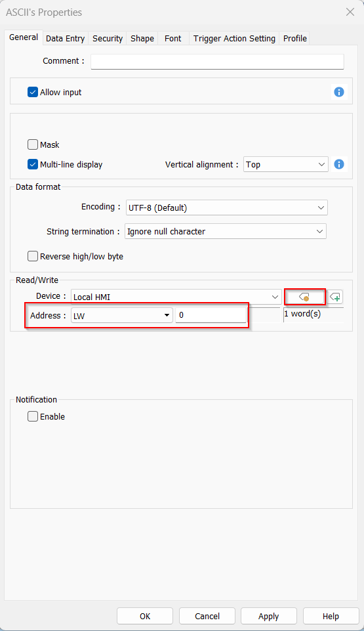The width and height of the screenshot is (364, 631).
Task: Expand the Device dropdown showing Local HMI
Action: (176, 297)
